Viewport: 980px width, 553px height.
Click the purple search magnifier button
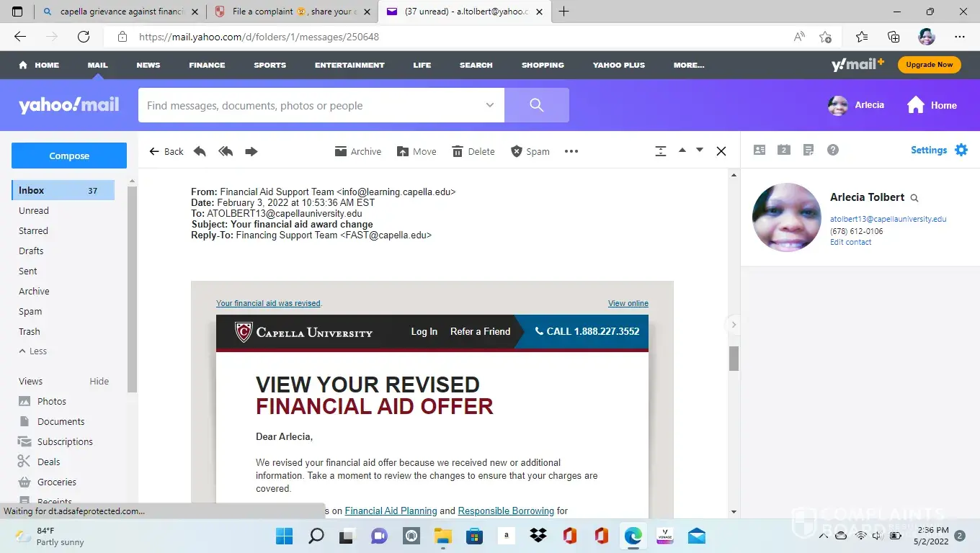pos(537,105)
